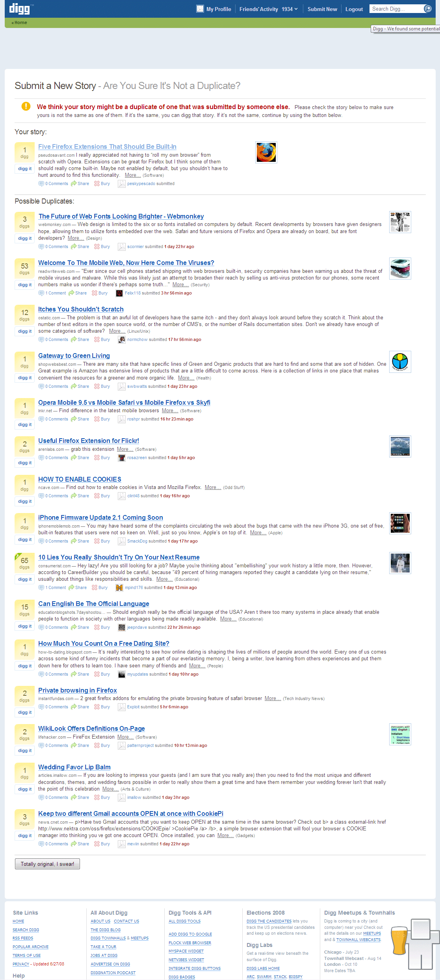Click the Digg logo in header
This screenshot has height=980, width=440.
[x=20, y=8]
